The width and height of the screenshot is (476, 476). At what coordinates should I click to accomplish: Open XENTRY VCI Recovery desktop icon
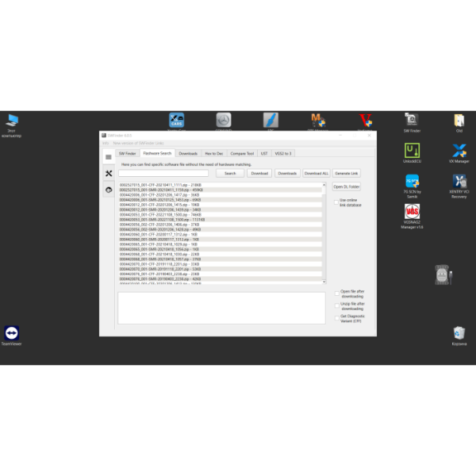pos(459,183)
